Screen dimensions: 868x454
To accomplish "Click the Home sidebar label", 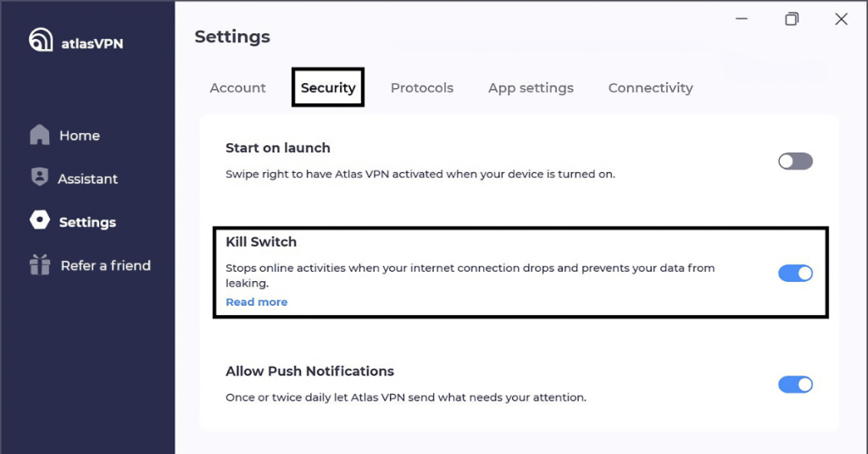I will click(80, 136).
